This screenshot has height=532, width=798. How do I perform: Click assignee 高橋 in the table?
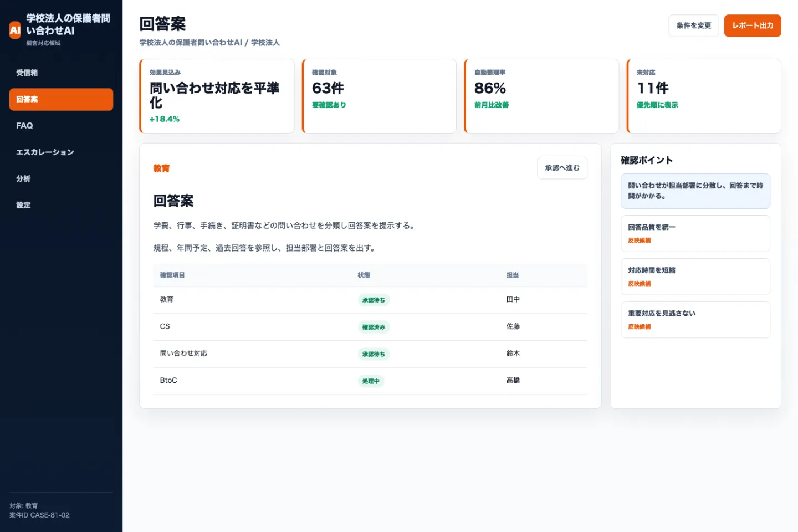(x=513, y=381)
